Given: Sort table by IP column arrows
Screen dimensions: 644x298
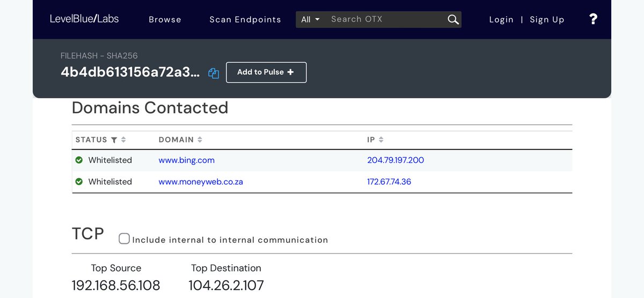Looking at the screenshot, I should 381,140.
